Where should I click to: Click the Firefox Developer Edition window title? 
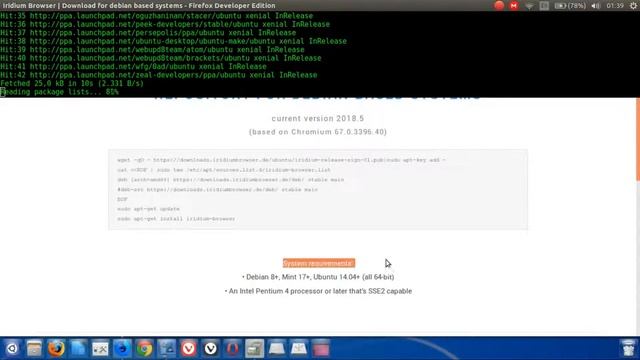(x=139, y=6)
